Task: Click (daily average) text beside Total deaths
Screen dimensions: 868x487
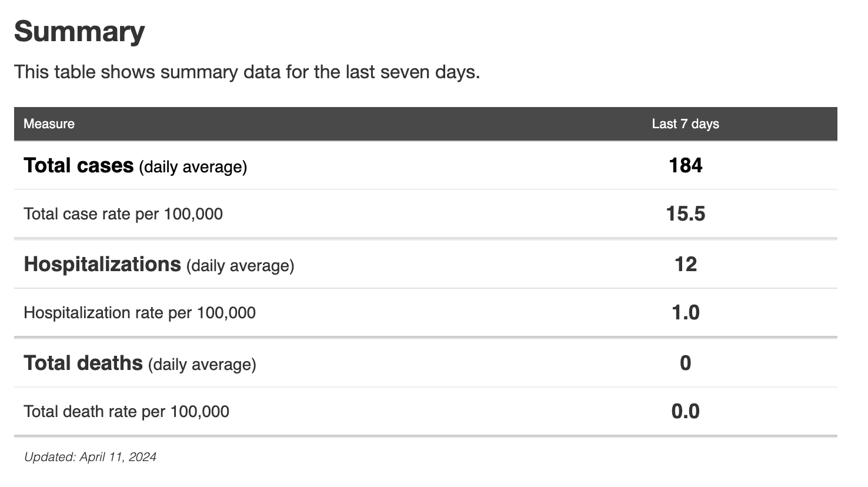Action: pos(202,365)
